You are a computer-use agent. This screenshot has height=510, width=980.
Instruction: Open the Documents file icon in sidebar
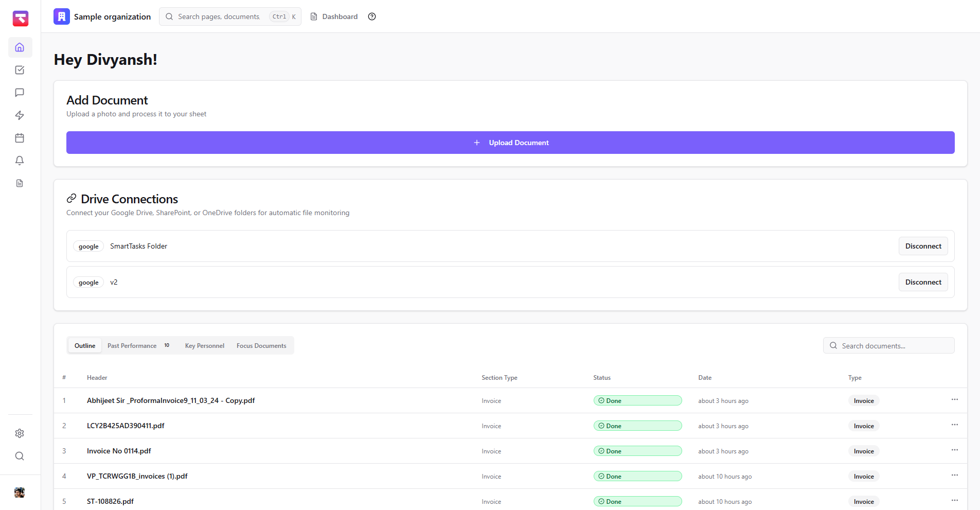pyautogui.click(x=20, y=183)
